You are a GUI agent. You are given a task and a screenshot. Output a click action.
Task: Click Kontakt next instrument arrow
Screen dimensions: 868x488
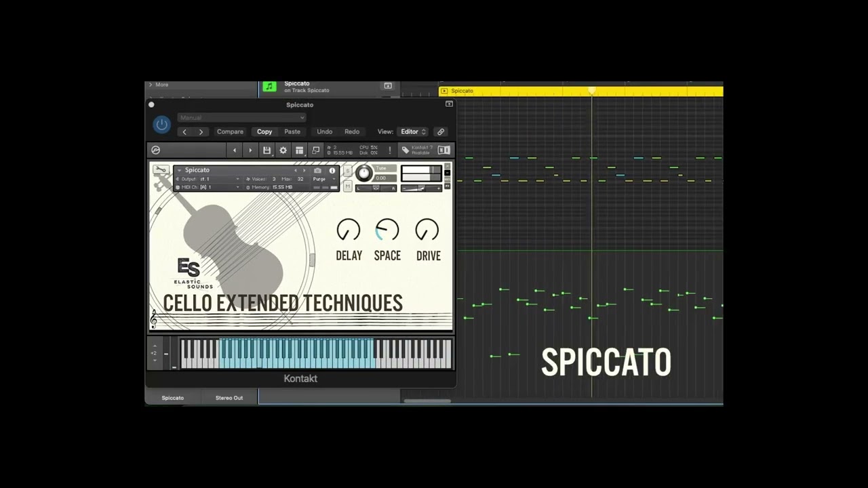click(250, 150)
